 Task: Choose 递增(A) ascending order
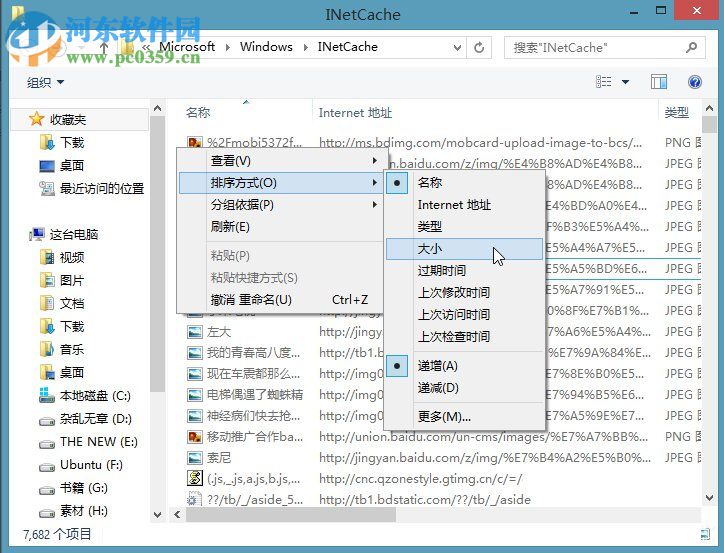click(465, 366)
